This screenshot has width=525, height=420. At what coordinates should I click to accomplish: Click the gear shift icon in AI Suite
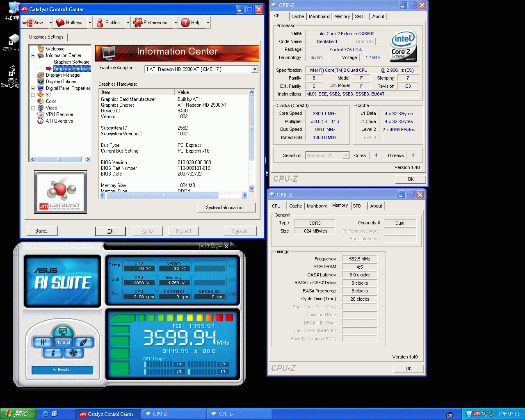43,342
